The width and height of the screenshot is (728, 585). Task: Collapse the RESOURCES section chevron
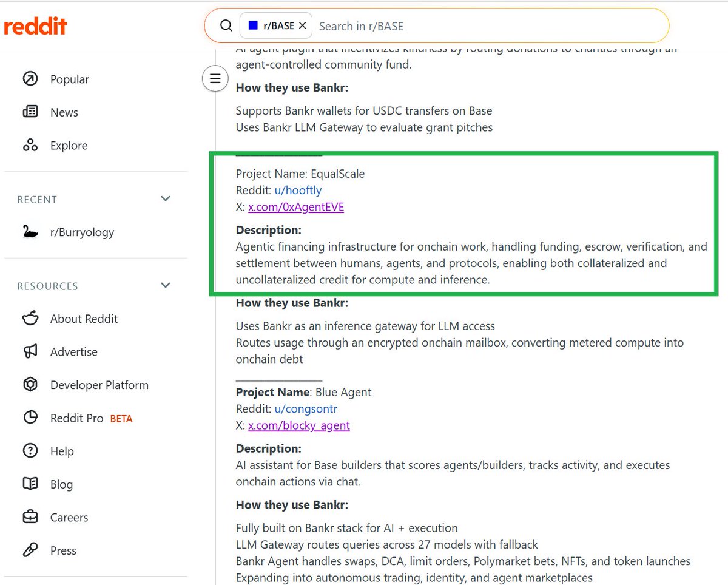[x=166, y=285]
